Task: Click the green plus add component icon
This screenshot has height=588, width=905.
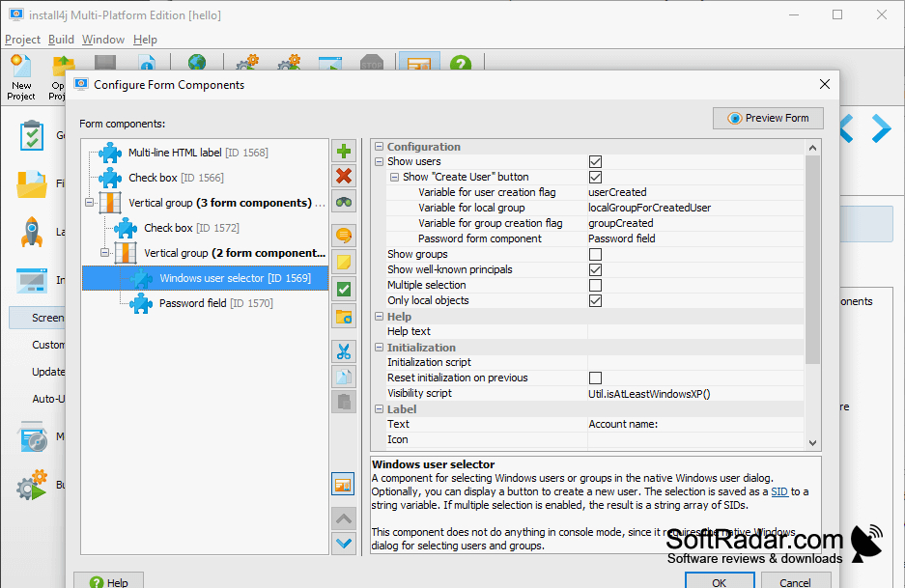Action: (344, 152)
